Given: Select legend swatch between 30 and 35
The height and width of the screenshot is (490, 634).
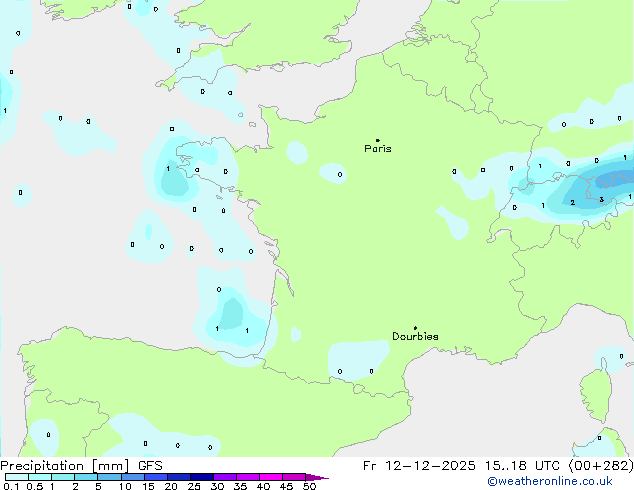Looking at the screenshot, I should pos(224,477).
